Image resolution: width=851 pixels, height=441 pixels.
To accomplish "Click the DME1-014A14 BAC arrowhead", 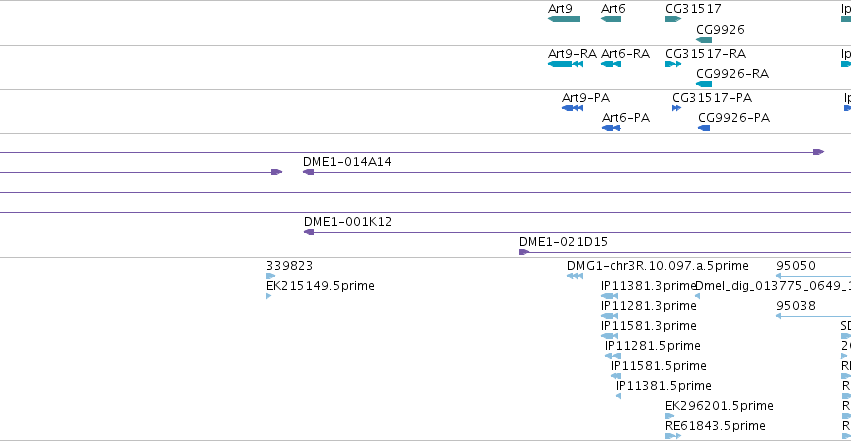I will (308, 172).
